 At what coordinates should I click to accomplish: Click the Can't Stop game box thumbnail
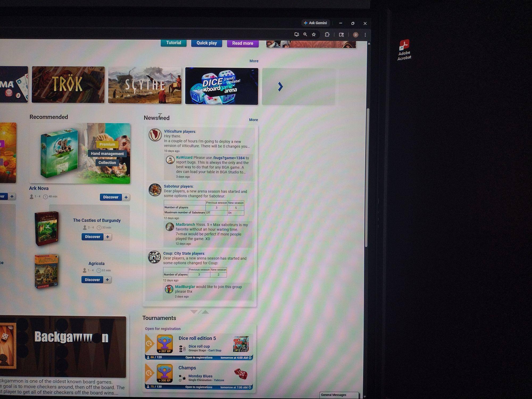pos(241,344)
